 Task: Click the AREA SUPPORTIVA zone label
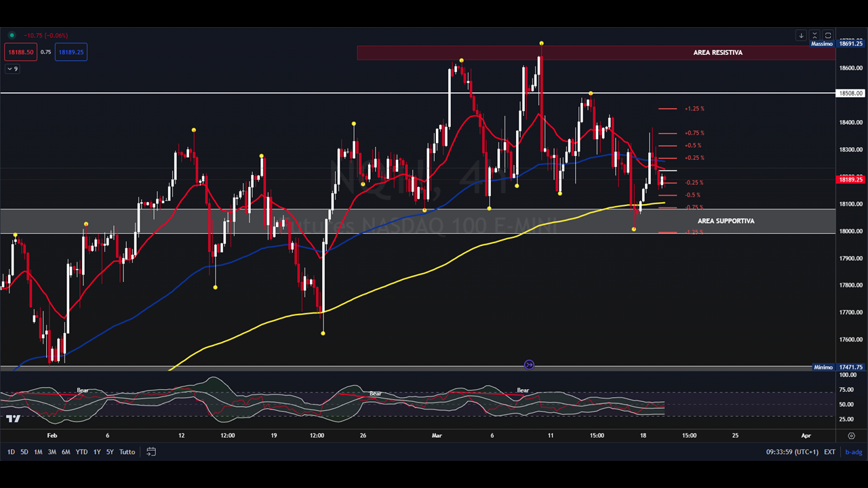tap(726, 221)
